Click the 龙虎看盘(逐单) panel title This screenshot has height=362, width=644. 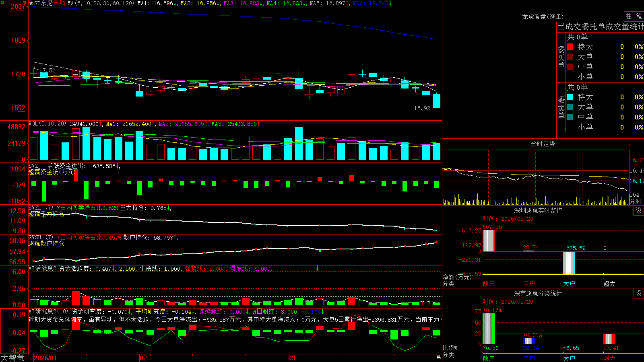(x=543, y=16)
